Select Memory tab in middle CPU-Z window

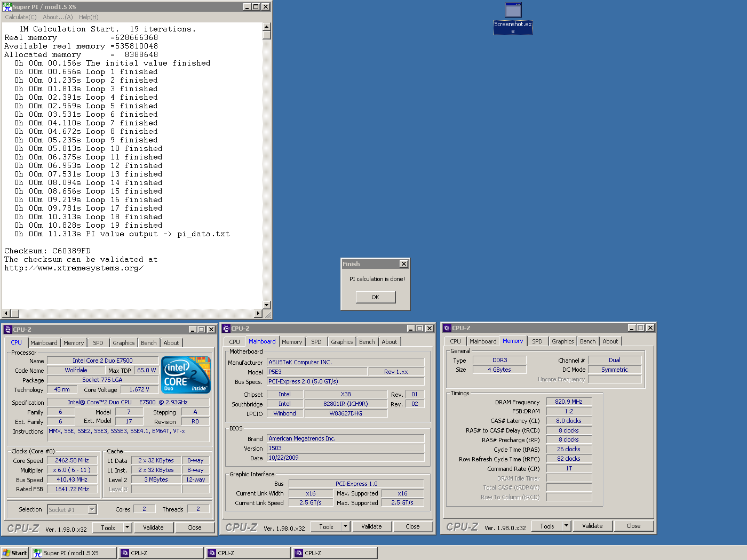[292, 342]
